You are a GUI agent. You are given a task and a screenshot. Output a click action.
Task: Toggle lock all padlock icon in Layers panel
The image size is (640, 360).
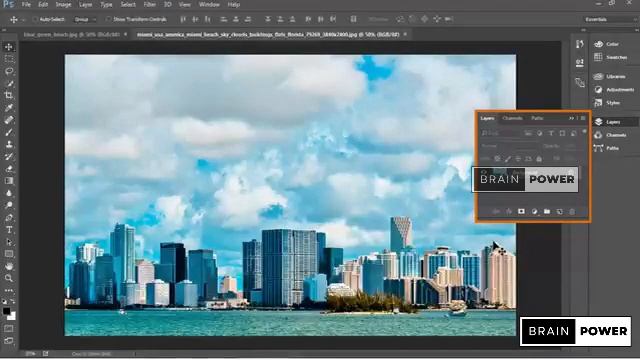tap(539, 159)
